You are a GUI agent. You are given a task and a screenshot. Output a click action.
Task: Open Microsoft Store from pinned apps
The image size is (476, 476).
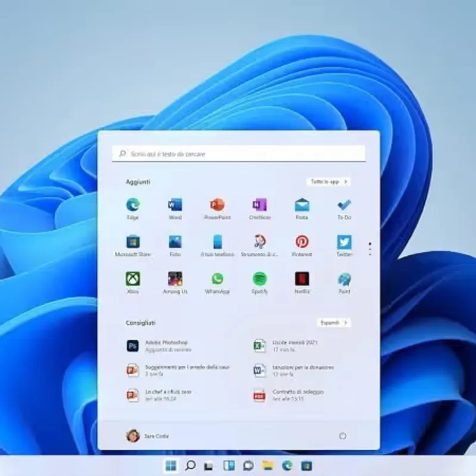coord(133,245)
